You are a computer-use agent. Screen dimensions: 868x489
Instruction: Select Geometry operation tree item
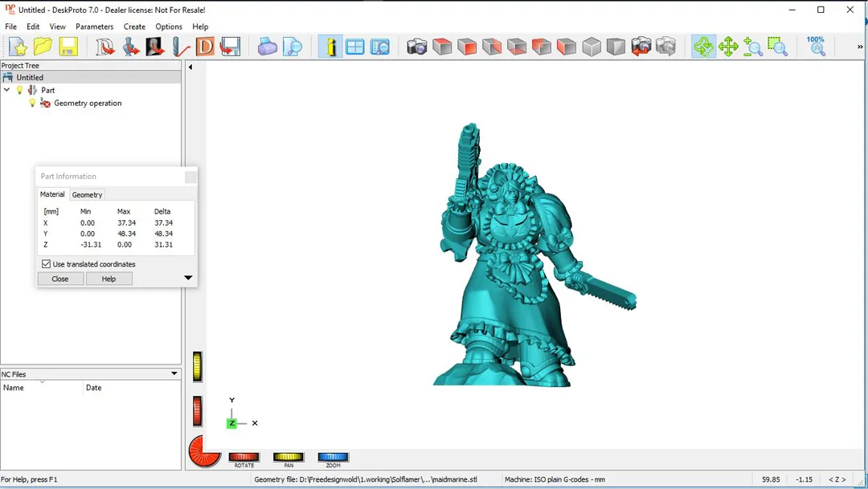[x=88, y=103]
